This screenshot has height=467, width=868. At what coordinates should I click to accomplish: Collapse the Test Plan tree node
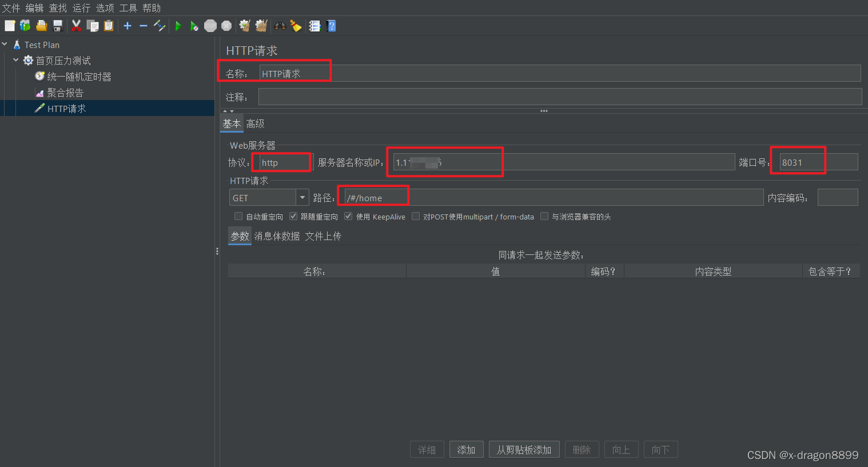5,44
